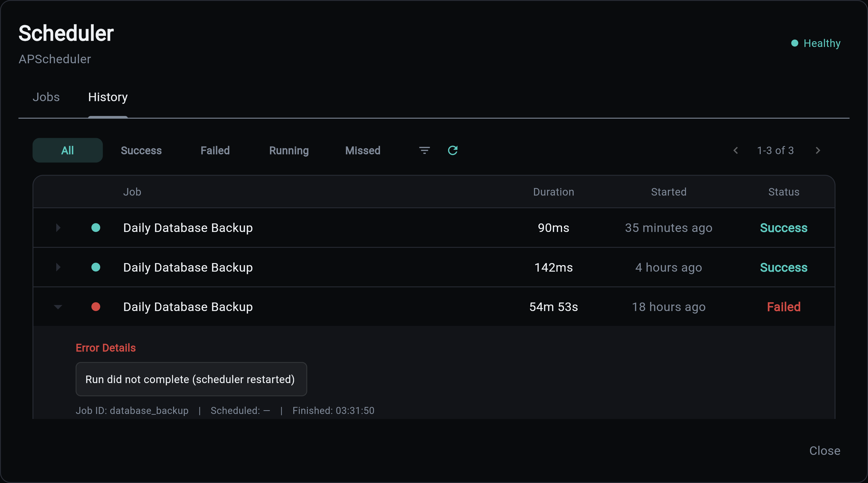Filter history by Missed runs
This screenshot has width=868, height=483.
(363, 150)
